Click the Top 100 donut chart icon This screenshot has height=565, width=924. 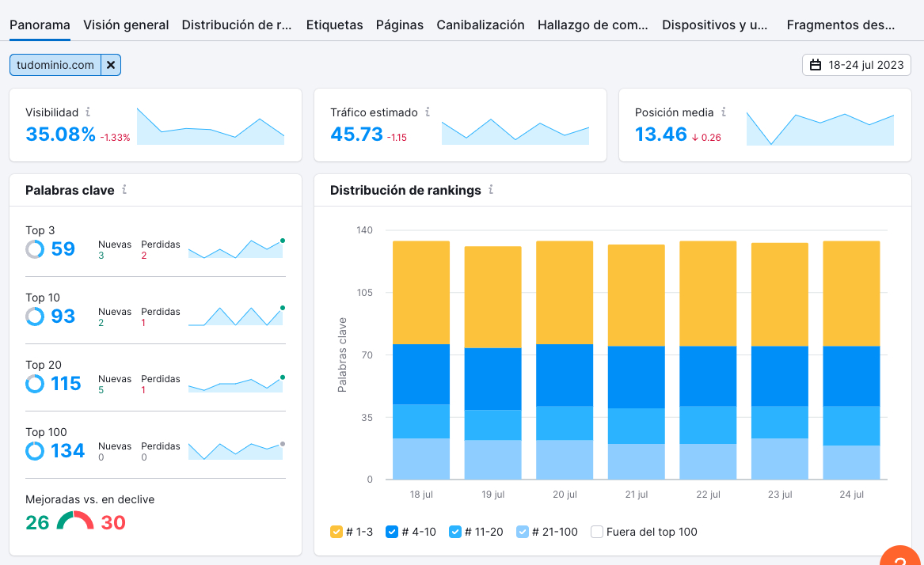click(35, 451)
